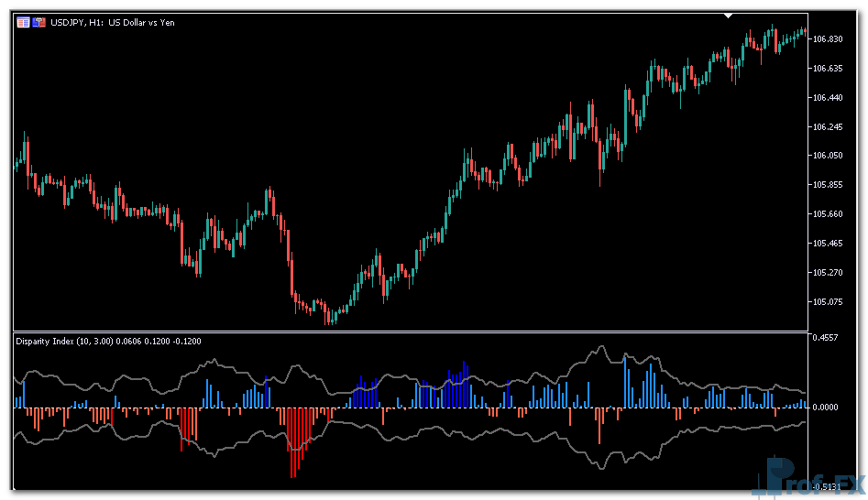868x500 pixels.
Task: Click the 0.4557 indicator scale value
Action: [x=827, y=338]
